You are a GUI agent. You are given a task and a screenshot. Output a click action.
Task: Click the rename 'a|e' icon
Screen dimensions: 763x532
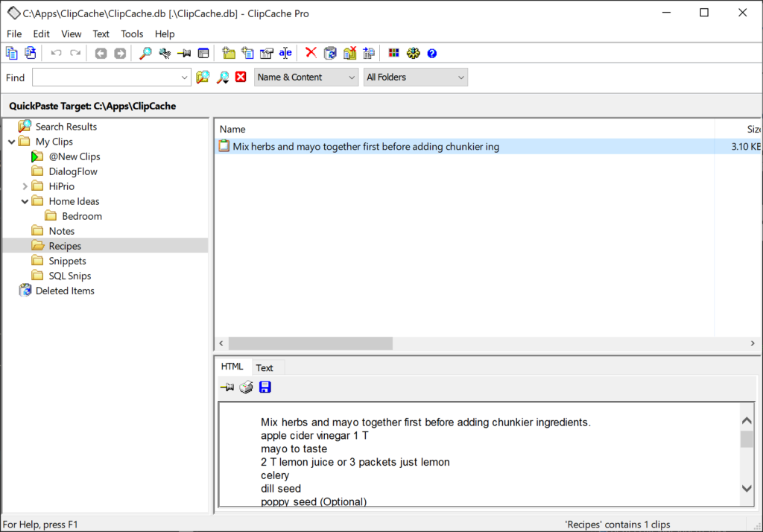(285, 53)
